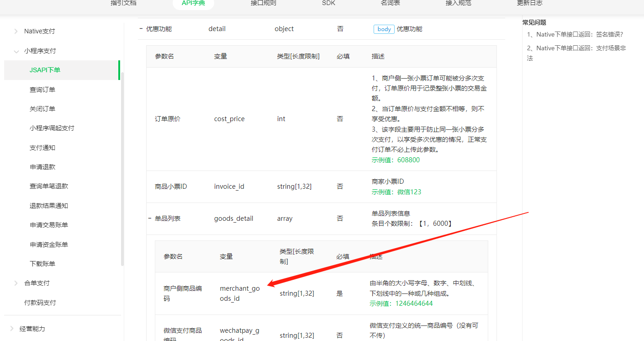Screen dimensions: 644x341
Task: Select JSAPI下单 in the sidebar
Action: 61,70
